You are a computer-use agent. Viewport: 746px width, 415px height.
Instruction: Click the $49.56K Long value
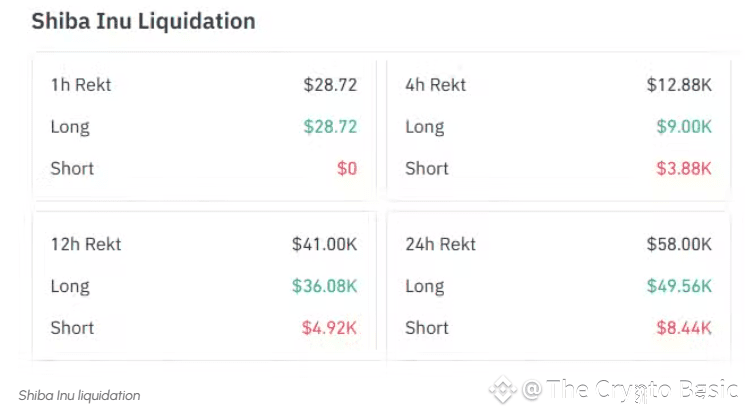point(679,286)
